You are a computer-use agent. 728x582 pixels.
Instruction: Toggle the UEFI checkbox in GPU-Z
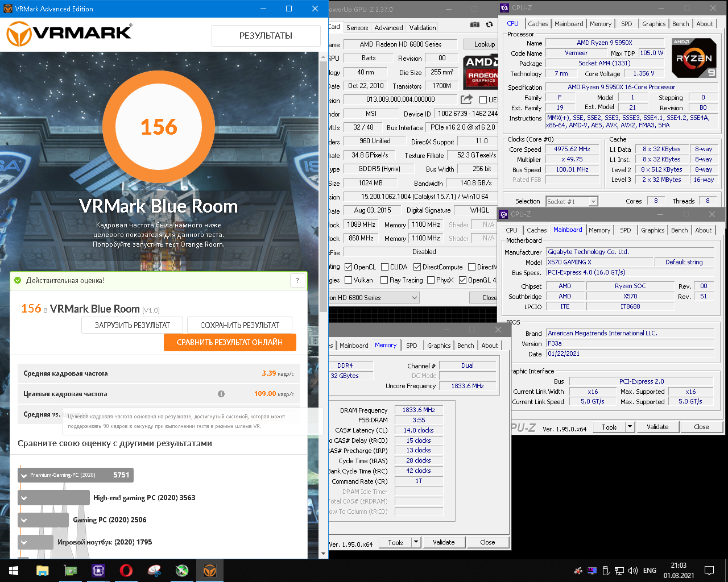pyautogui.click(x=483, y=100)
